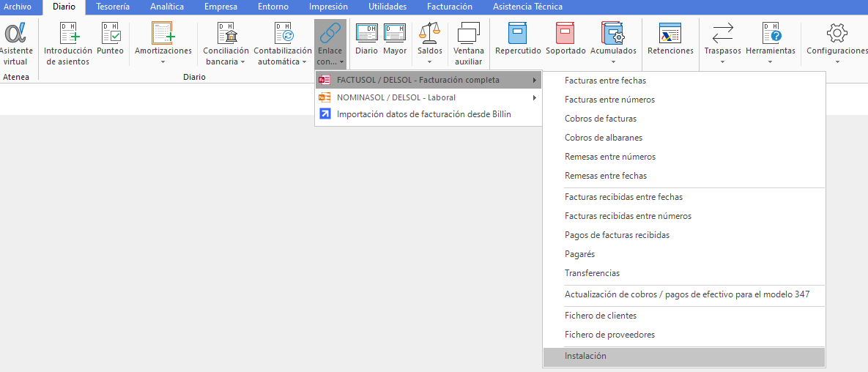
Task: Open Introducción de asientos
Action: tap(69, 33)
